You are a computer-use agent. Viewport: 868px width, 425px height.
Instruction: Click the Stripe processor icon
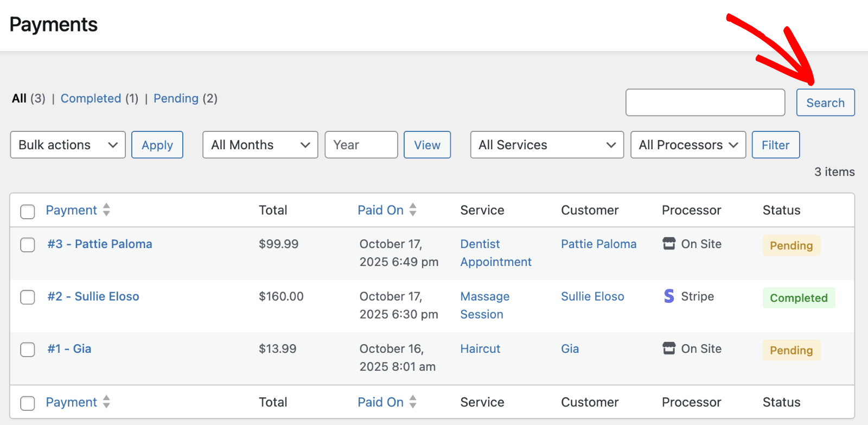point(669,296)
